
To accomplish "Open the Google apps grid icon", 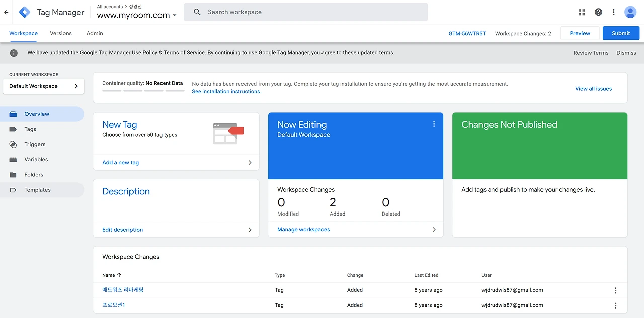I will (x=582, y=12).
